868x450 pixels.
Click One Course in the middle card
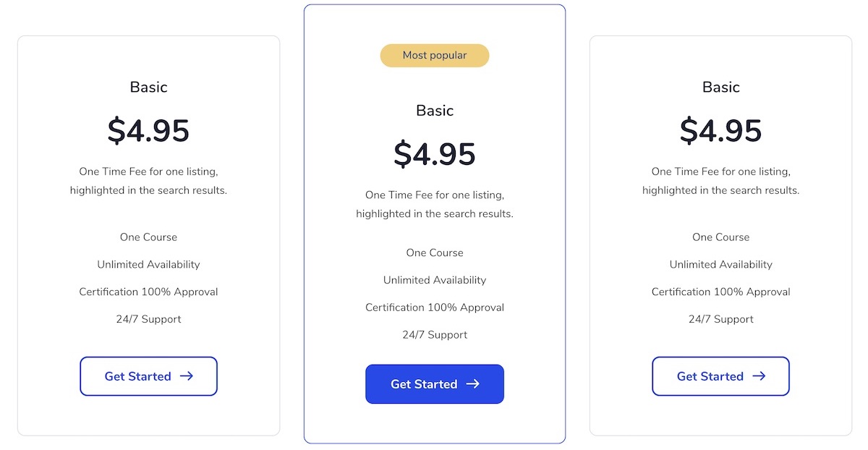[435, 252]
